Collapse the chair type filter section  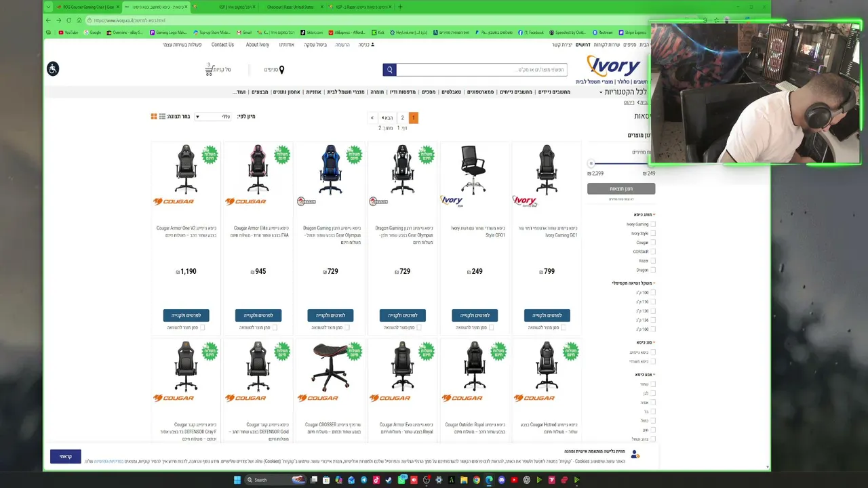click(x=646, y=342)
